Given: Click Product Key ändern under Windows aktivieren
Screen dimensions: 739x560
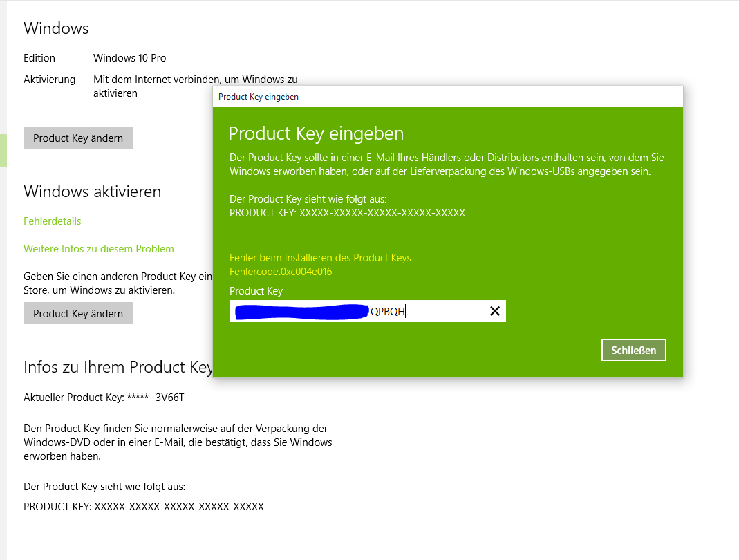Looking at the screenshot, I should pyautogui.click(x=78, y=313).
